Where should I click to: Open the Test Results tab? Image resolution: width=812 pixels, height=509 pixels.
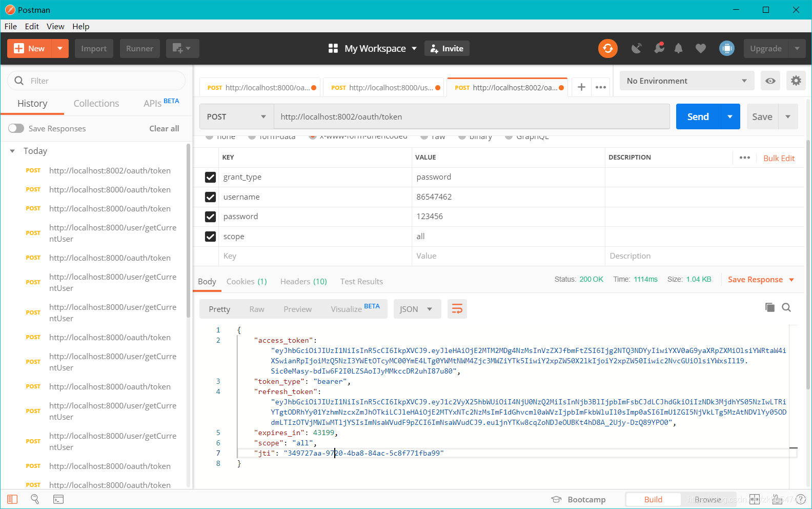[x=361, y=281]
